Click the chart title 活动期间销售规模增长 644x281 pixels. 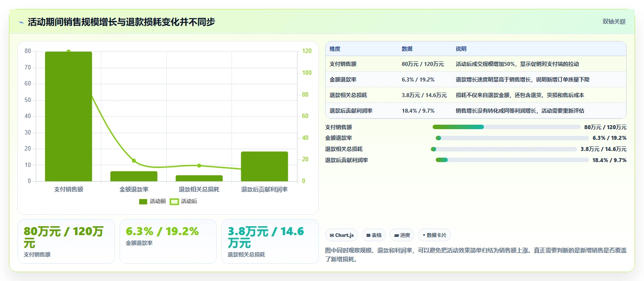(x=73, y=22)
